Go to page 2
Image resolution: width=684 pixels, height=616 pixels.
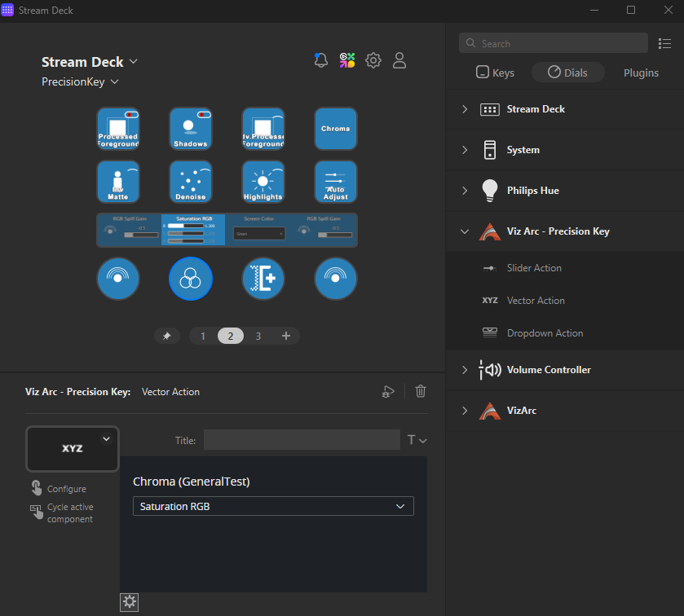pyautogui.click(x=231, y=336)
